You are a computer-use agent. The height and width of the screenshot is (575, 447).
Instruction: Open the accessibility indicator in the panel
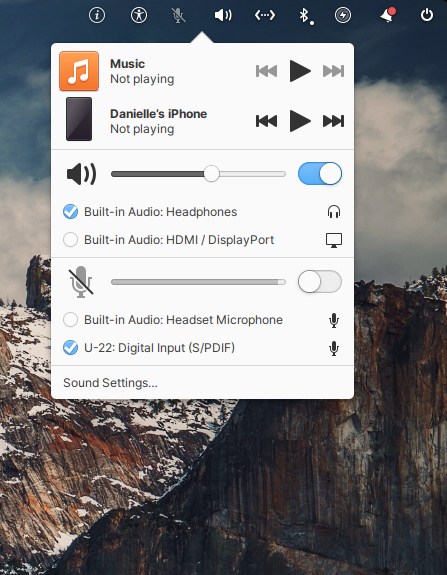(x=139, y=15)
